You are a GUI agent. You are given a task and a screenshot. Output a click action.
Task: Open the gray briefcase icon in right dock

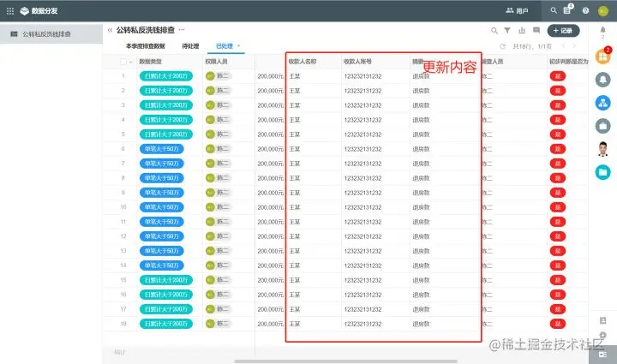coord(602,126)
